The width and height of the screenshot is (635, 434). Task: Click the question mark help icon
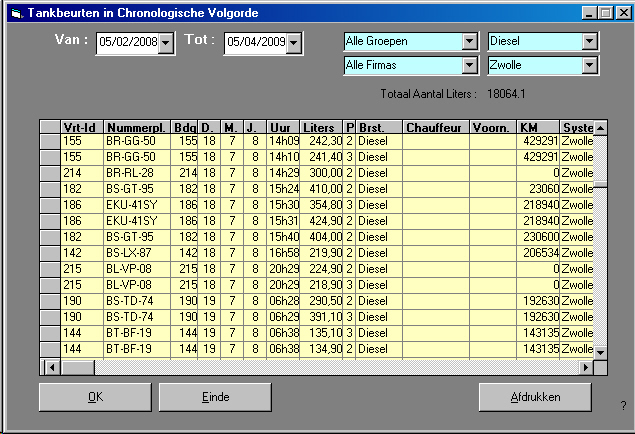pyautogui.click(x=623, y=405)
